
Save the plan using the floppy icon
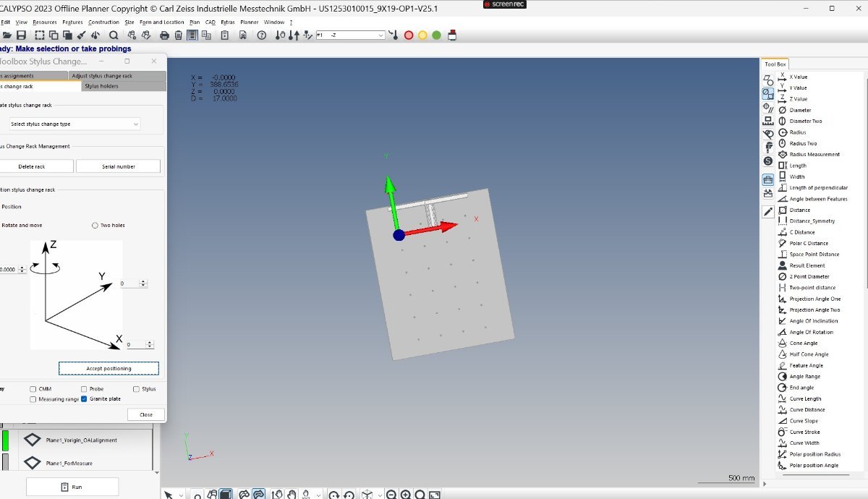click(22, 35)
